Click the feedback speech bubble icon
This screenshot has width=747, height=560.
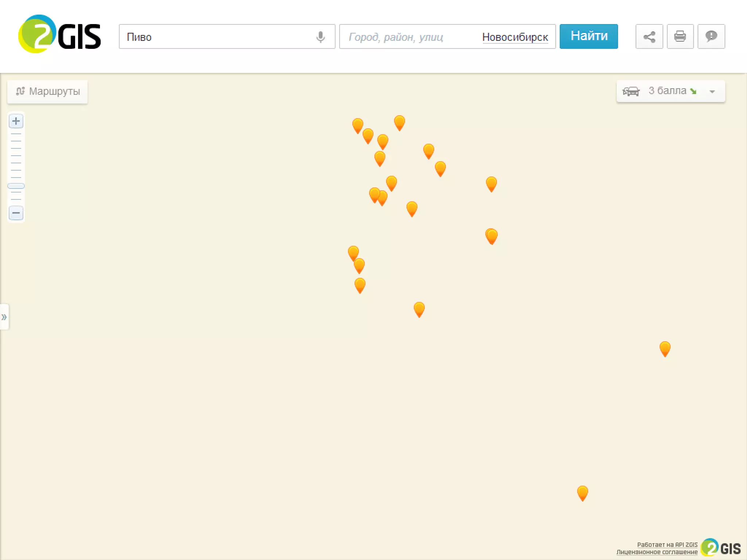(711, 36)
